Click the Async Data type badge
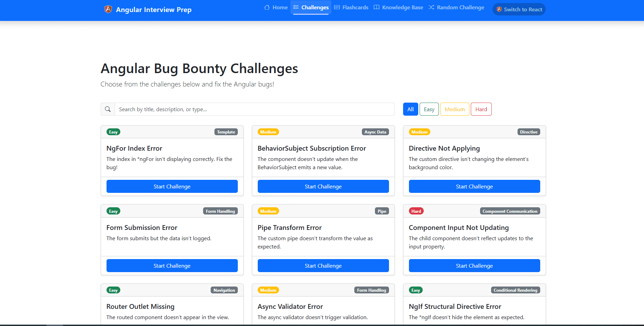This screenshot has height=326, width=644. click(375, 132)
